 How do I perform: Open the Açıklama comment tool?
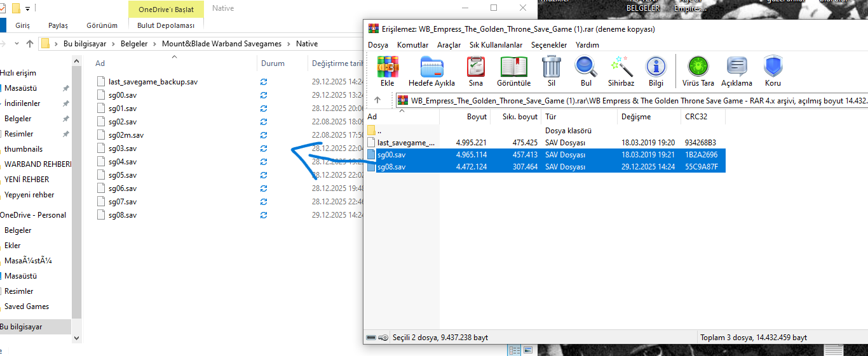click(x=736, y=67)
